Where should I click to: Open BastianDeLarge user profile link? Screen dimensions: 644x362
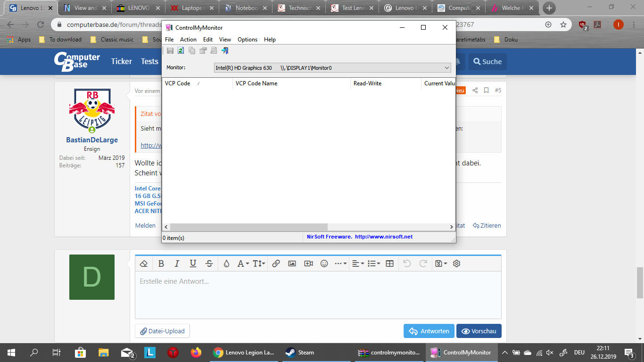pyautogui.click(x=92, y=140)
